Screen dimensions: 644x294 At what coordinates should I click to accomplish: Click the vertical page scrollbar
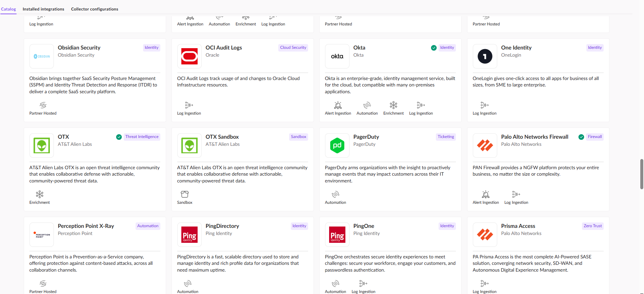tap(641, 174)
